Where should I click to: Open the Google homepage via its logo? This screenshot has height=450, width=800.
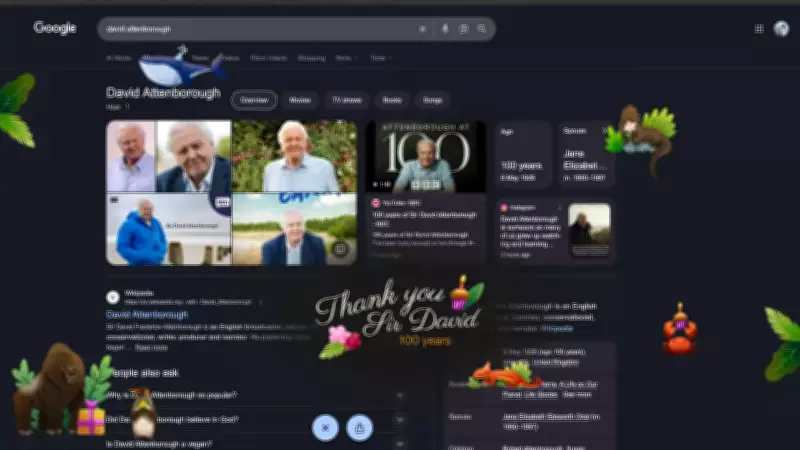(x=55, y=28)
